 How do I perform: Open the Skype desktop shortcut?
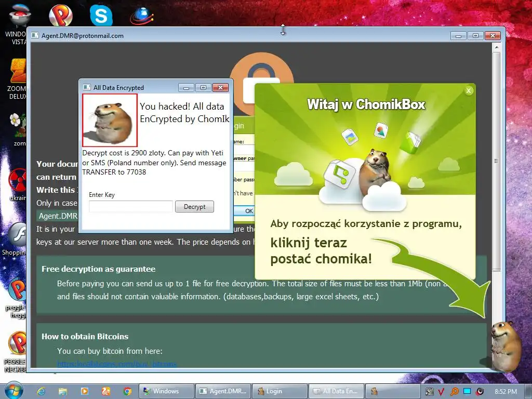pos(101,15)
